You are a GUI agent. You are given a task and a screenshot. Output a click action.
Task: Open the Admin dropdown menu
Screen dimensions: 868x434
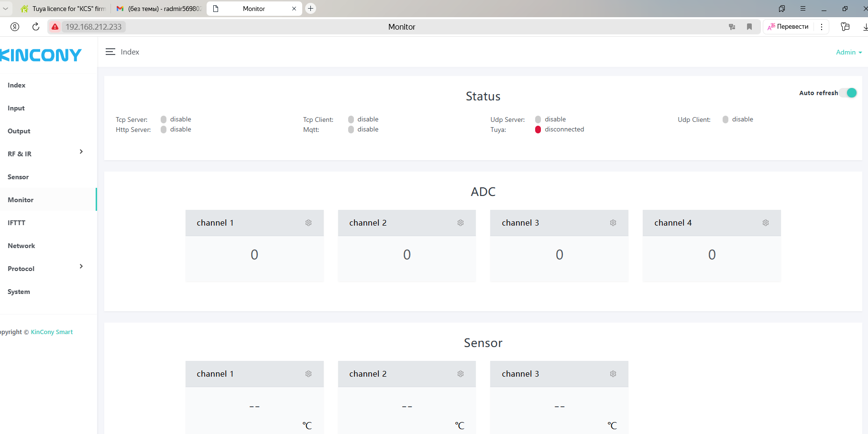(848, 52)
